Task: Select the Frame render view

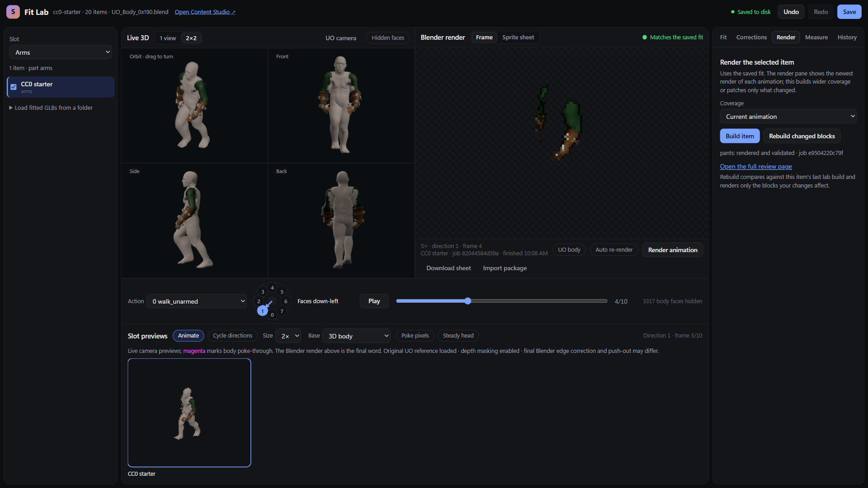Action: tap(484, 38)
